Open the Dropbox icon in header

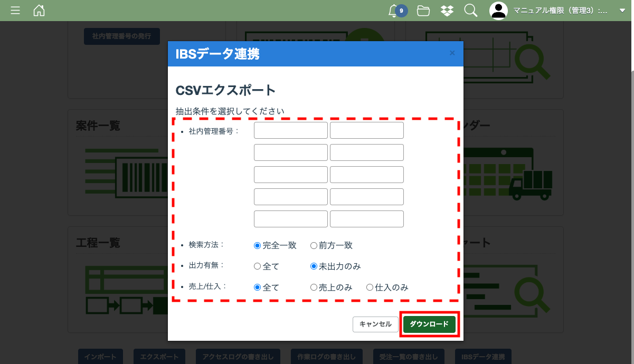447,11
